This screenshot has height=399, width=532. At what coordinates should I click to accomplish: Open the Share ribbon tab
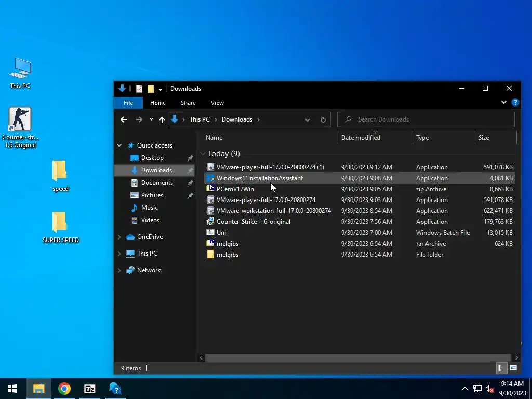point(188,103)
